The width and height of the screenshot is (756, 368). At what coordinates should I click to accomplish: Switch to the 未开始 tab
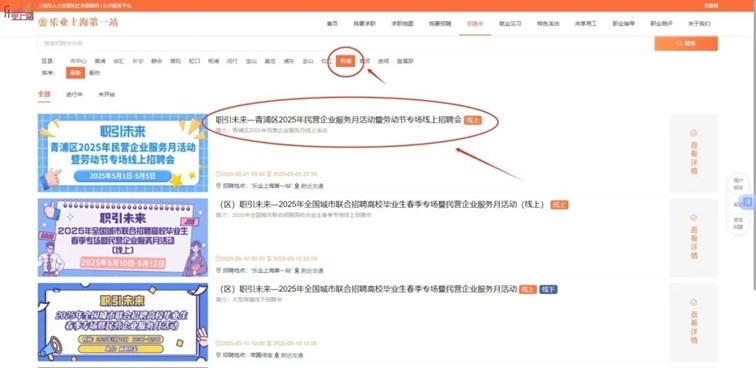click(107, 95)
